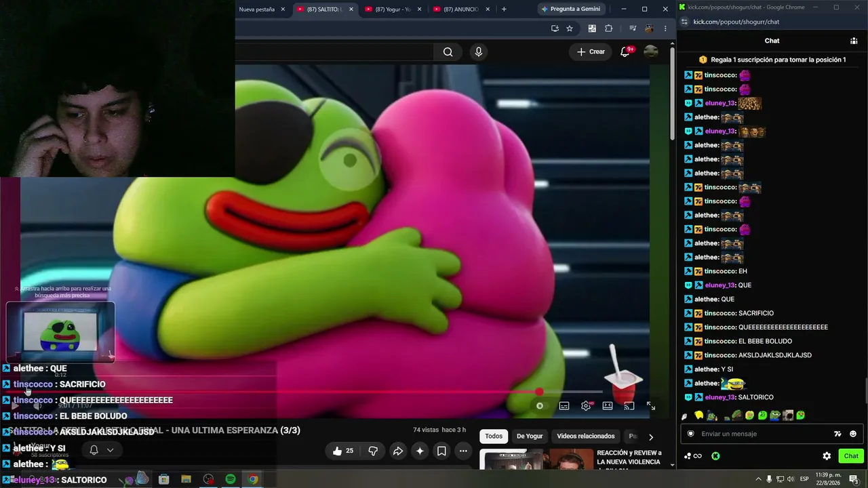
Task: Open the emoji picker smiley in chat
Action: (x=853, y=434)
